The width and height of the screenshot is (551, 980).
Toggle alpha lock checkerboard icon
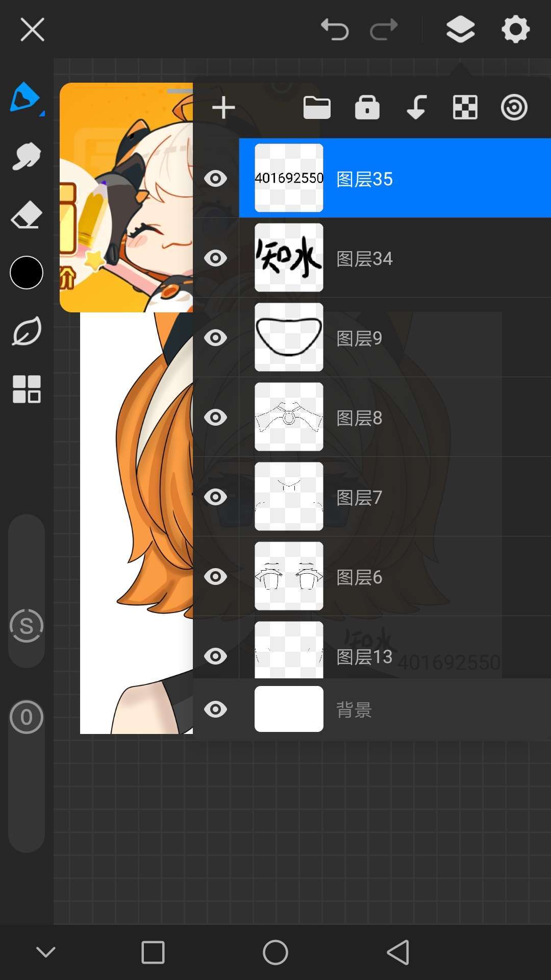click(465, 108)
